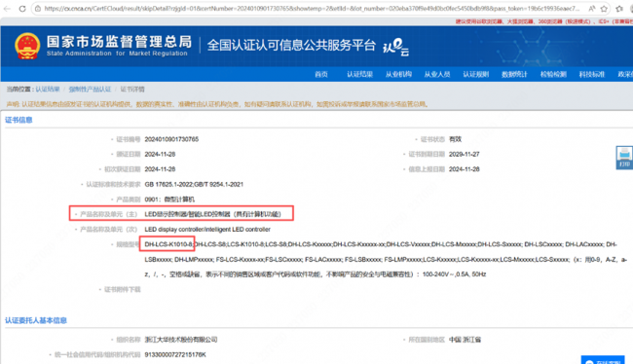Click the 国家市场监督管理总局 header title
633x364 pixels.
pos(119,41)
